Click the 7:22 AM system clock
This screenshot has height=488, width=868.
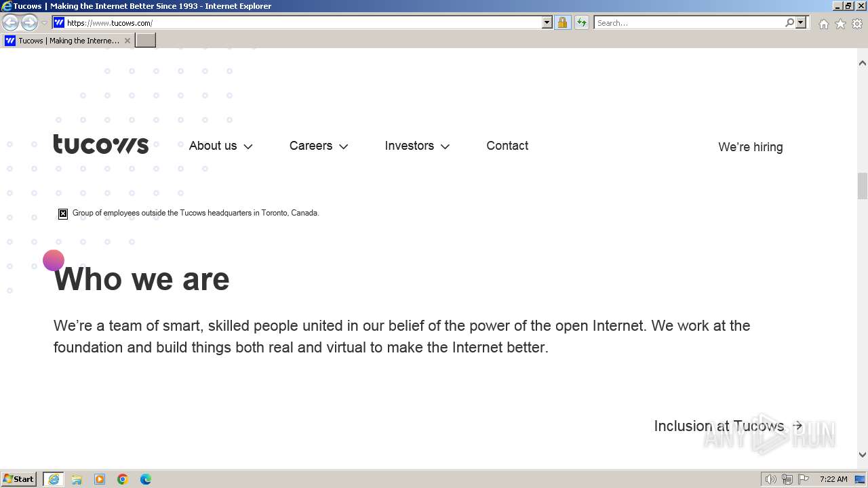[x=833, y=479]
